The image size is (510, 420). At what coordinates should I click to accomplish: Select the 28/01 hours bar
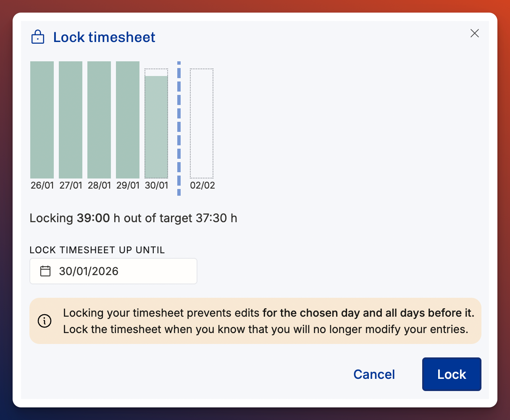coord(99,120)
